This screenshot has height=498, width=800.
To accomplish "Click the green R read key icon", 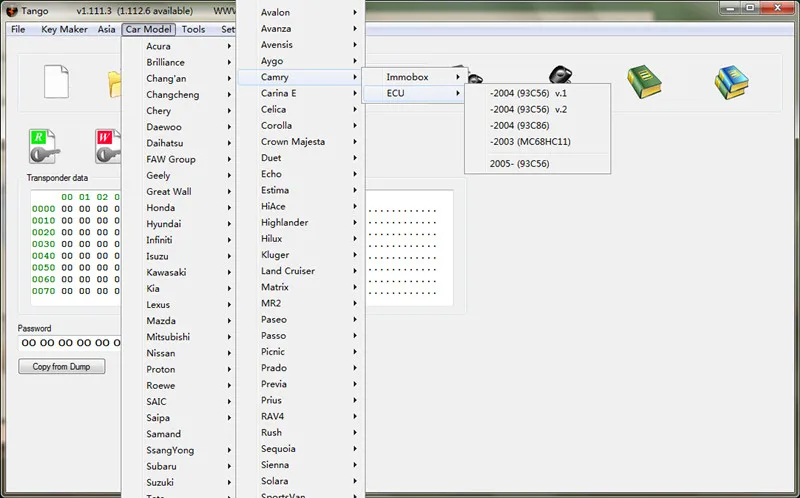I will coord(44,146).
